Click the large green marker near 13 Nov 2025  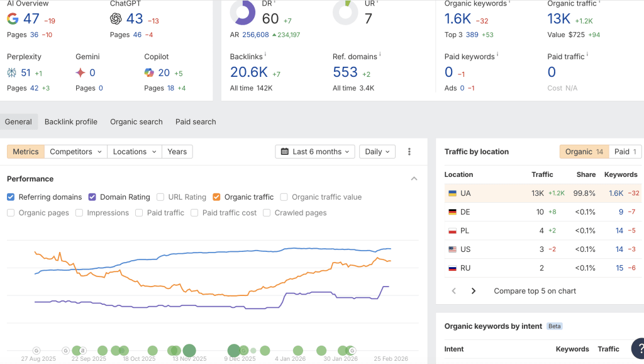coord(189,350)
